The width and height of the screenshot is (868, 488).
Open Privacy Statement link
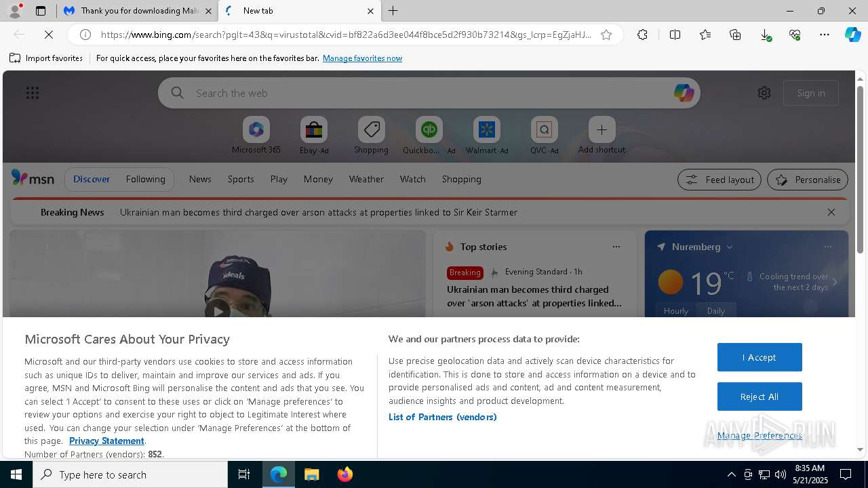click(x=106, y=441)
